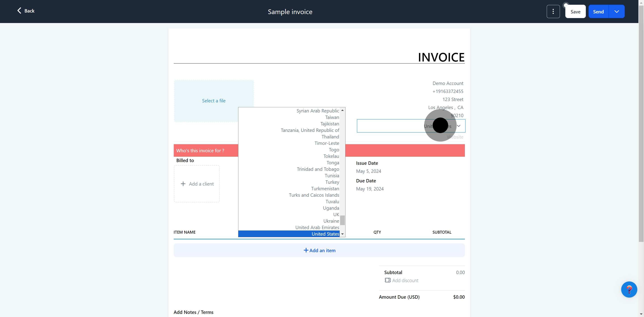Open the three-dot more options menu

click(x=553, y=11)
